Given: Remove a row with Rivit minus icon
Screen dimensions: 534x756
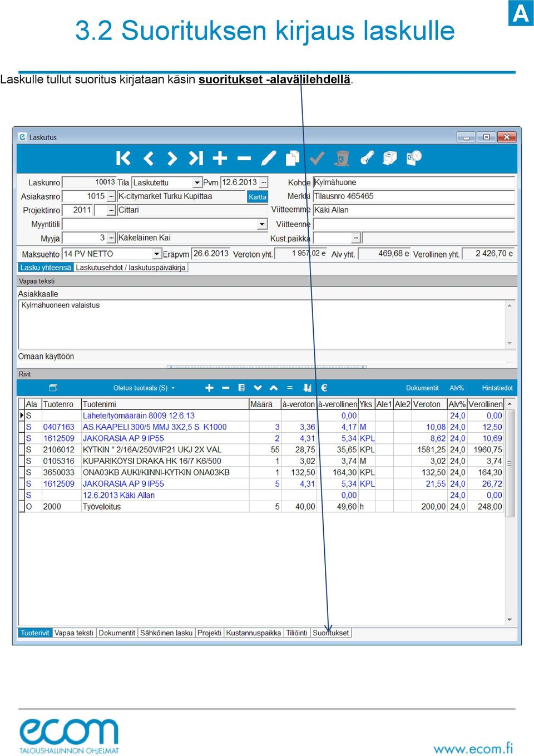Looking at the screenshot, I should click(x=225, y=388).
